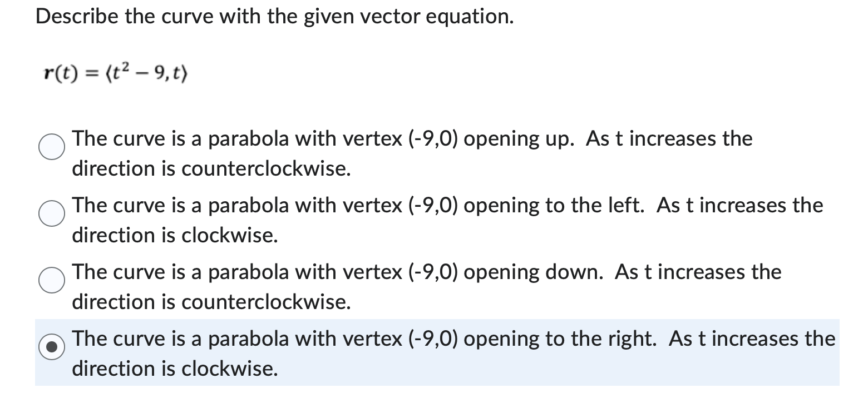This screenshot has width=868, height=398.
Task: Select the 'opening to the left' answer option
Action: tap(51, 214)
